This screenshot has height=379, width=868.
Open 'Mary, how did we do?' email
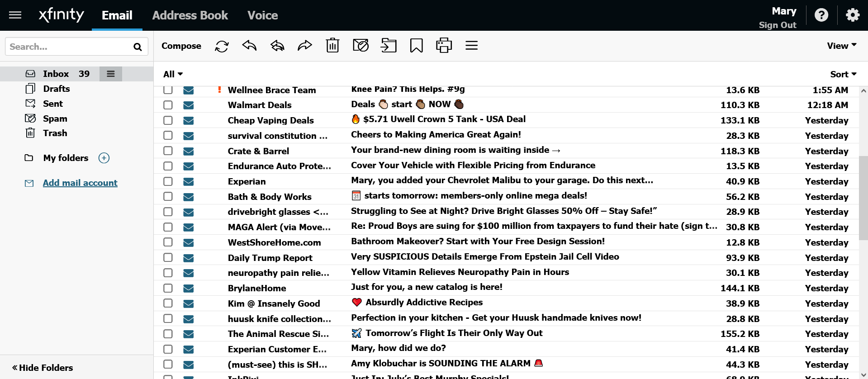(x=398, y=348)
